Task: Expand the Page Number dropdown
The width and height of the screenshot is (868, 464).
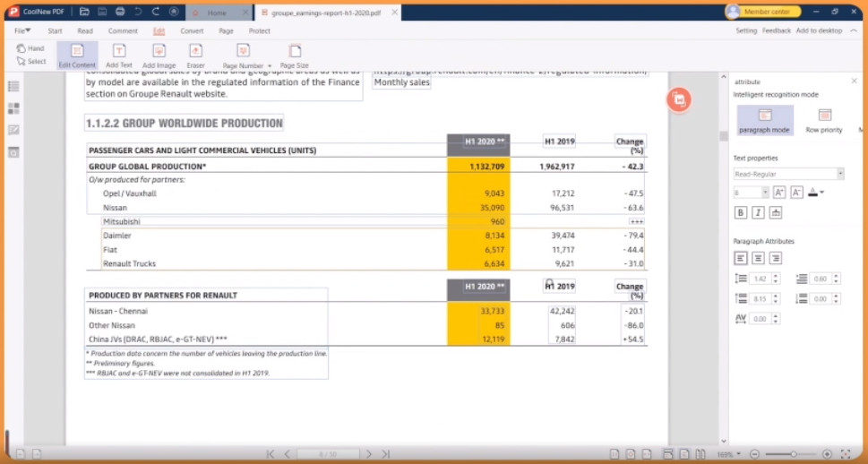Action: [x=270, y=66]
